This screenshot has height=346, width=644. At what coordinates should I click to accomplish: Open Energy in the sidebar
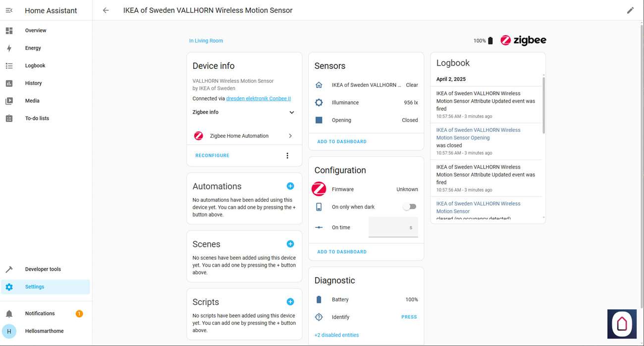[33, 48]
